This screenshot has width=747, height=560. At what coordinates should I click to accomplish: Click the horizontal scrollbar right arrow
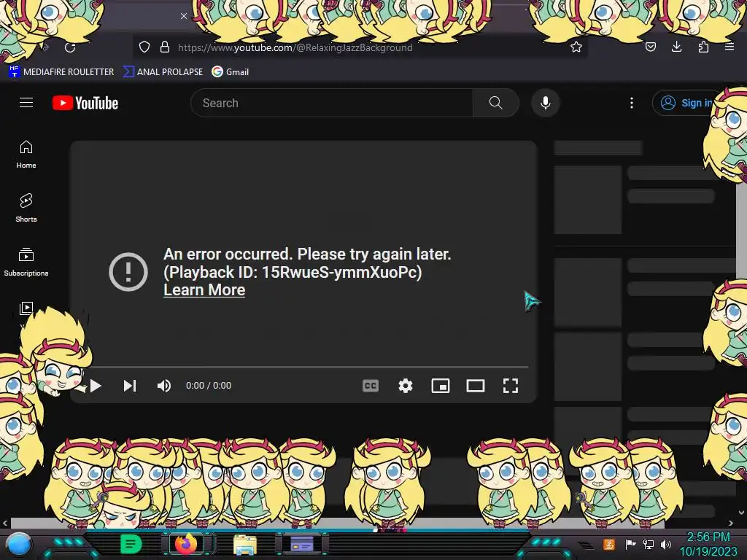731,524
